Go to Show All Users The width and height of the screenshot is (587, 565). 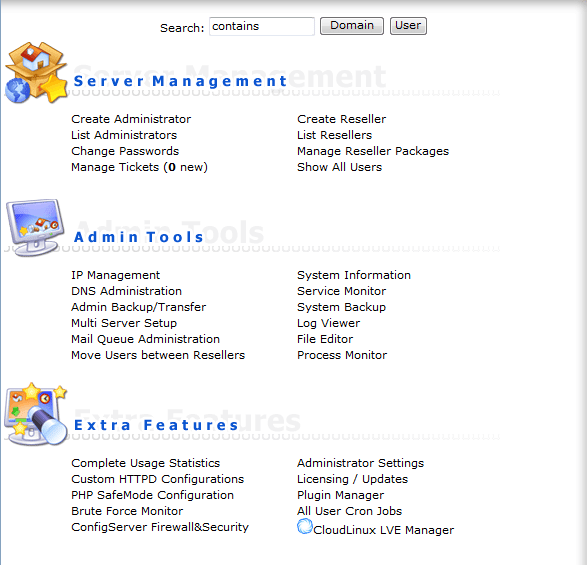click(x=340, y=167)
